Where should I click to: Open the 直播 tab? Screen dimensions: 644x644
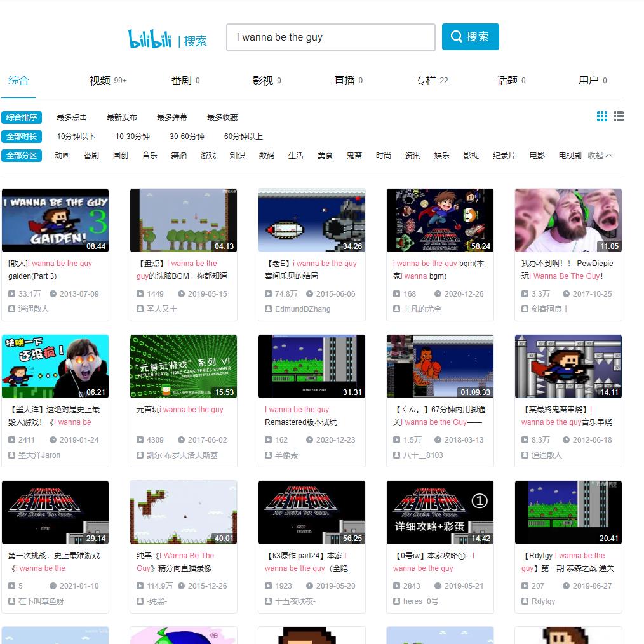tap(348, 81)
